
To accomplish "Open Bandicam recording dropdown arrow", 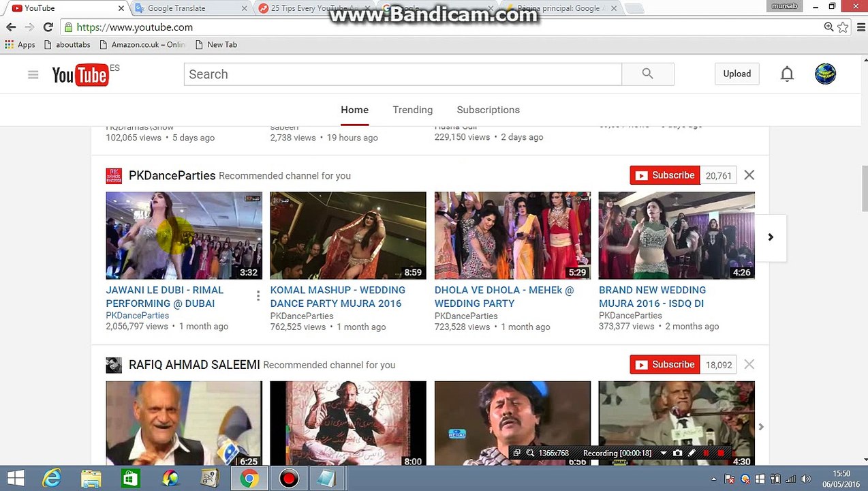I will point(663,453).
